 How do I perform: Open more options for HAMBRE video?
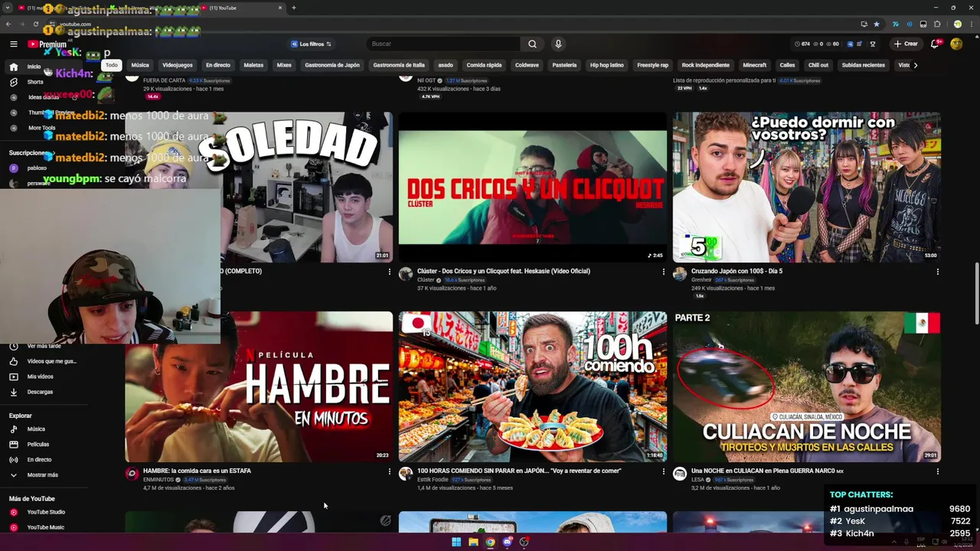(x=389, y=471)
